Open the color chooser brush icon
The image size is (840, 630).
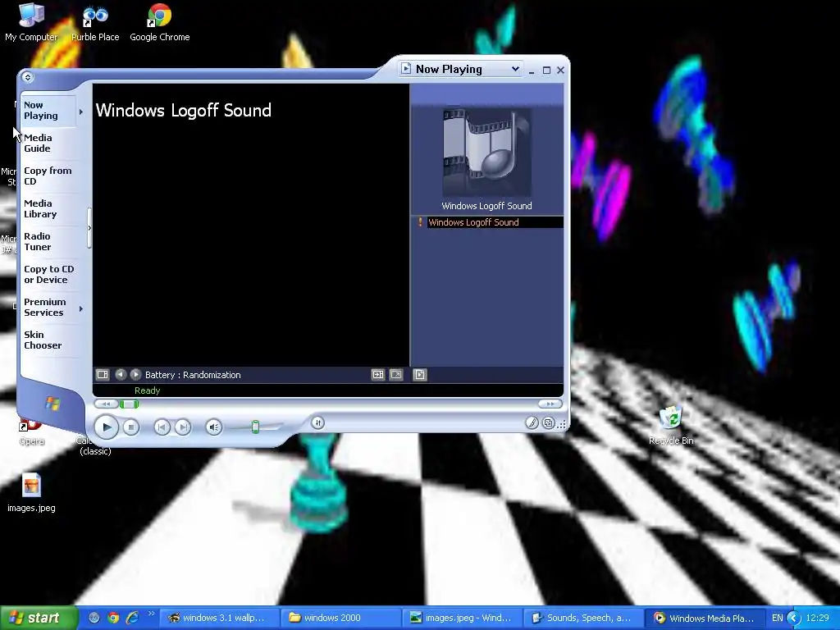(x=532, y=423)
